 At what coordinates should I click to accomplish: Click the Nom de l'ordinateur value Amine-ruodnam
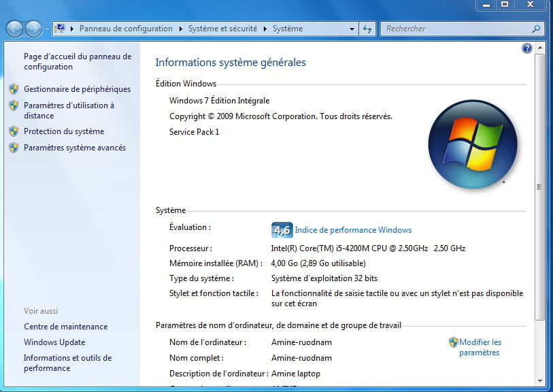pos(301,342)
